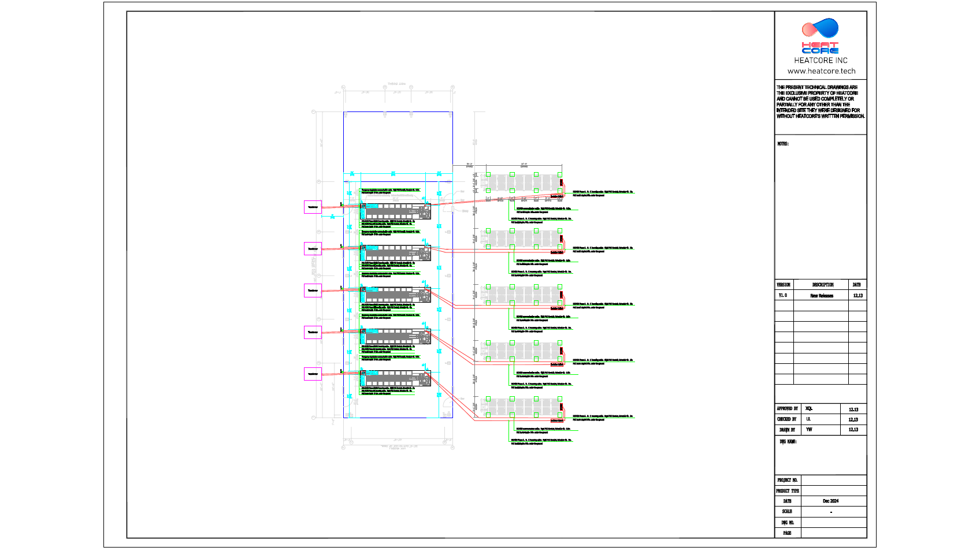Click the 12.13 date in the DRAWN BY row
The width and height of the screenshot is (980, 551).
(853, 430)
